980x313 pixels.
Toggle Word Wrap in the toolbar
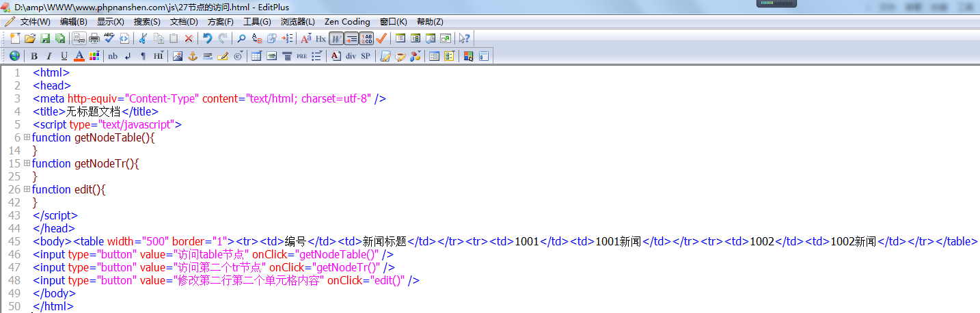(x=336, y=38)
